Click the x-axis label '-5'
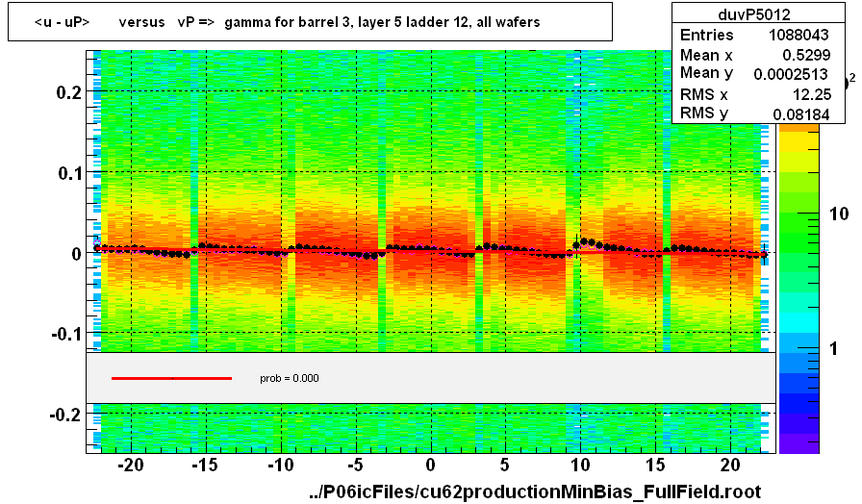 click(x=355, y=465)
